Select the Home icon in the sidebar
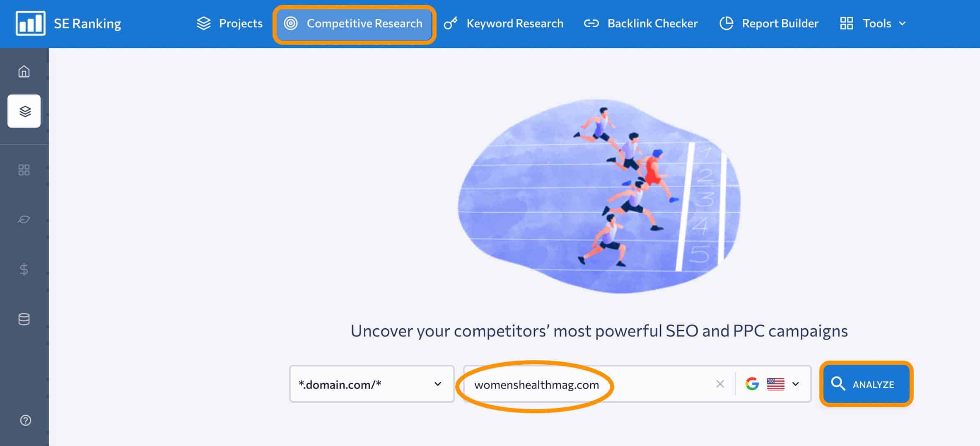Viewport: 980px width, 446px height. tap(24, 71)
